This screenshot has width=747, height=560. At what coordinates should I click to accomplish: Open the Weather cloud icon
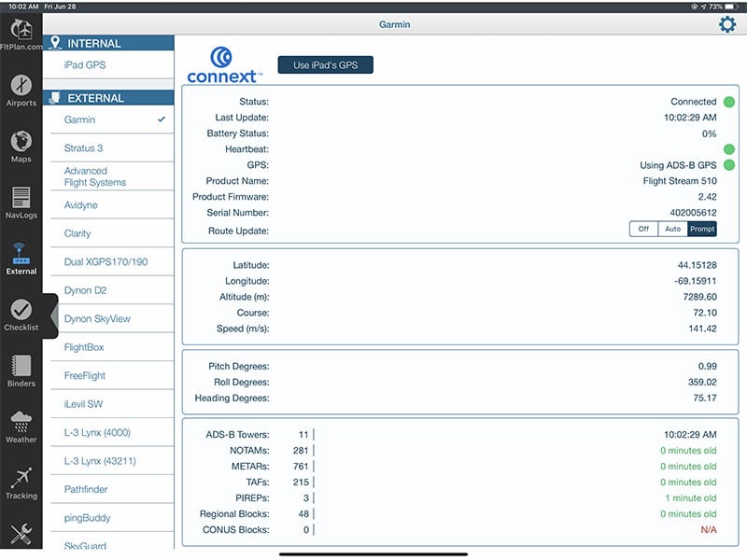(21, 422)
